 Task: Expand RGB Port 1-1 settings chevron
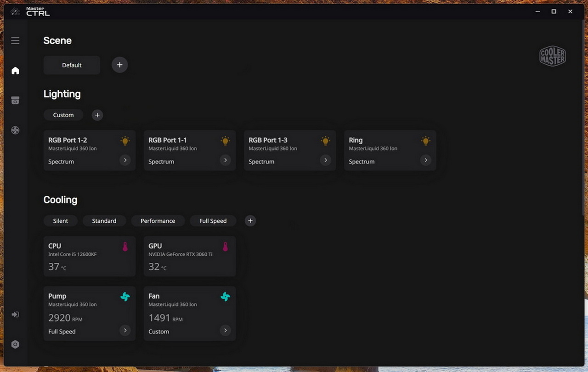225,160
